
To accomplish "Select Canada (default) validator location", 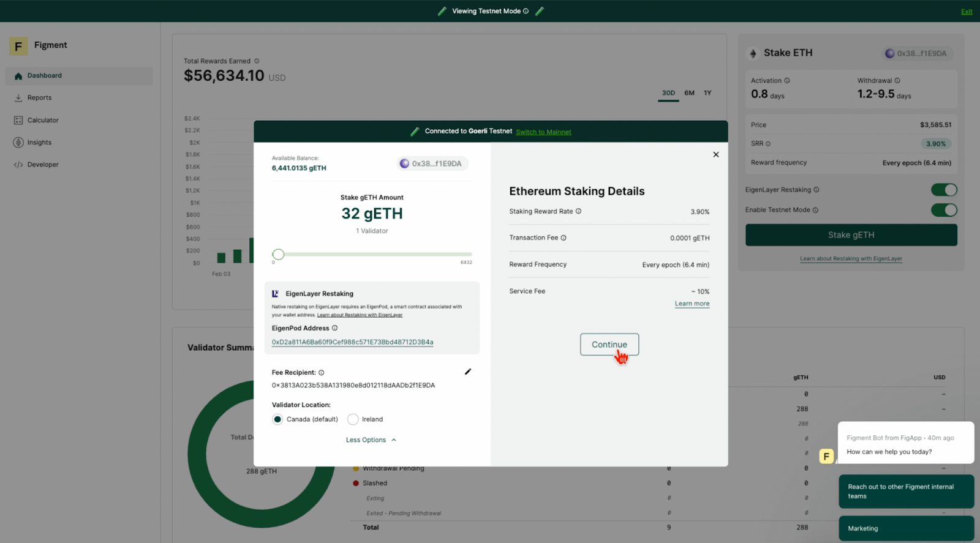I will coord(277,419).
